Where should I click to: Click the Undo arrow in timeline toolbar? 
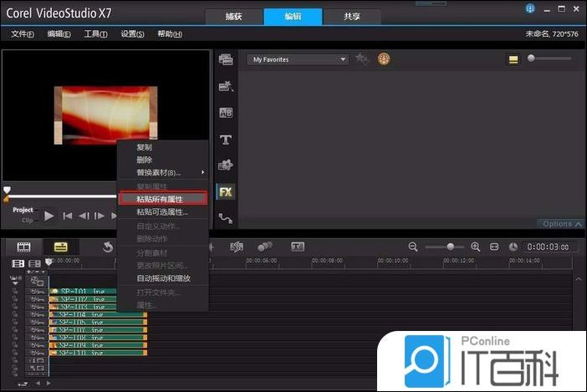click(108, 247)
